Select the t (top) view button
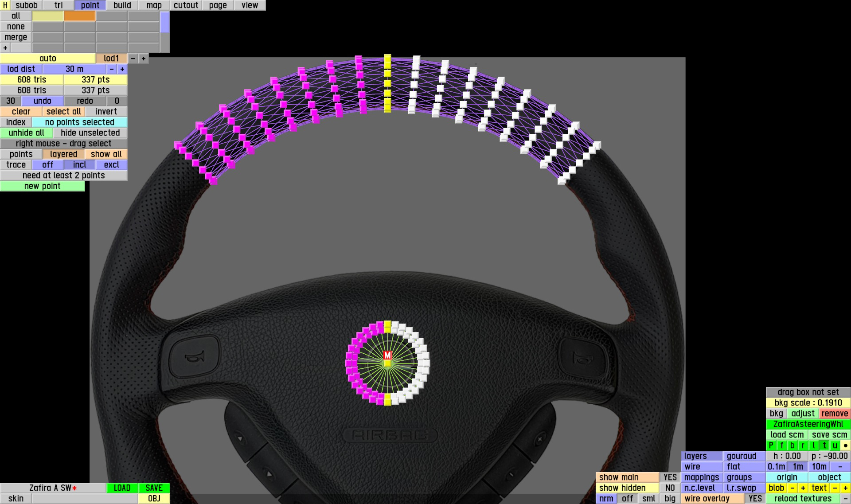This screenshot has height=504, width=851. coord(824,445)
